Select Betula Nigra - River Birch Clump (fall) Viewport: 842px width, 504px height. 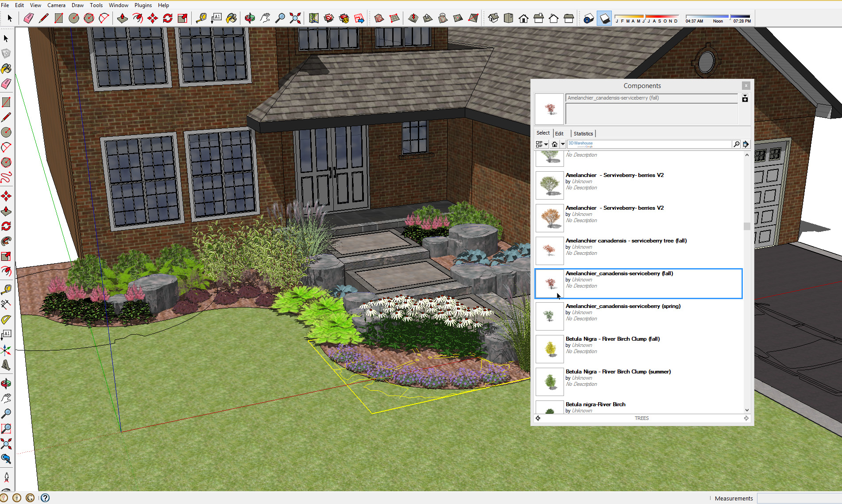[639, 349]
